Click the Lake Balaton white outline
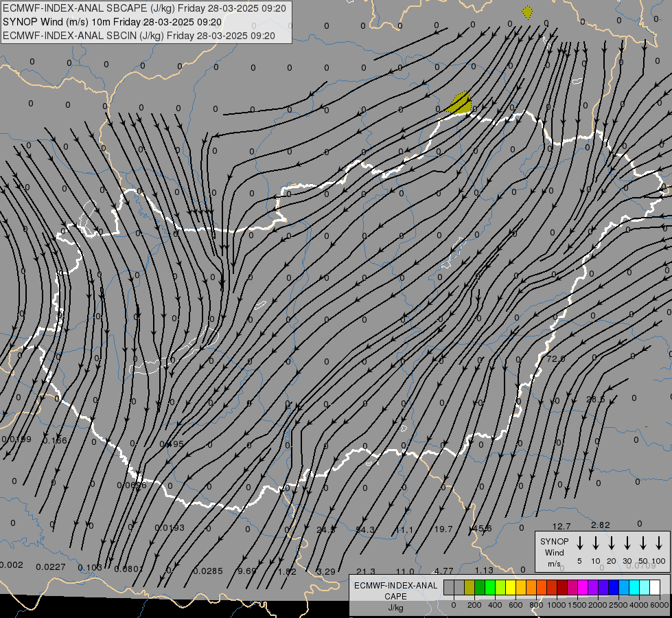 pyautogui.click(x=174, y=351)
